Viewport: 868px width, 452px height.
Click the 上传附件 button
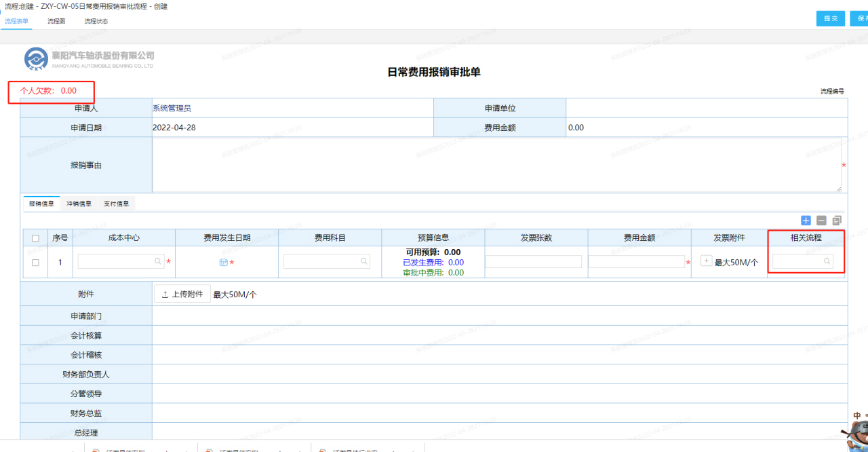pyautogui.click(x=182, y=295)
